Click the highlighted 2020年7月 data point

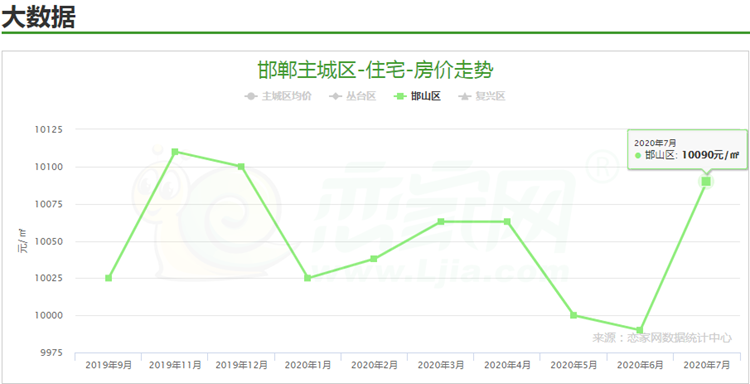click(x=706, y=181)
